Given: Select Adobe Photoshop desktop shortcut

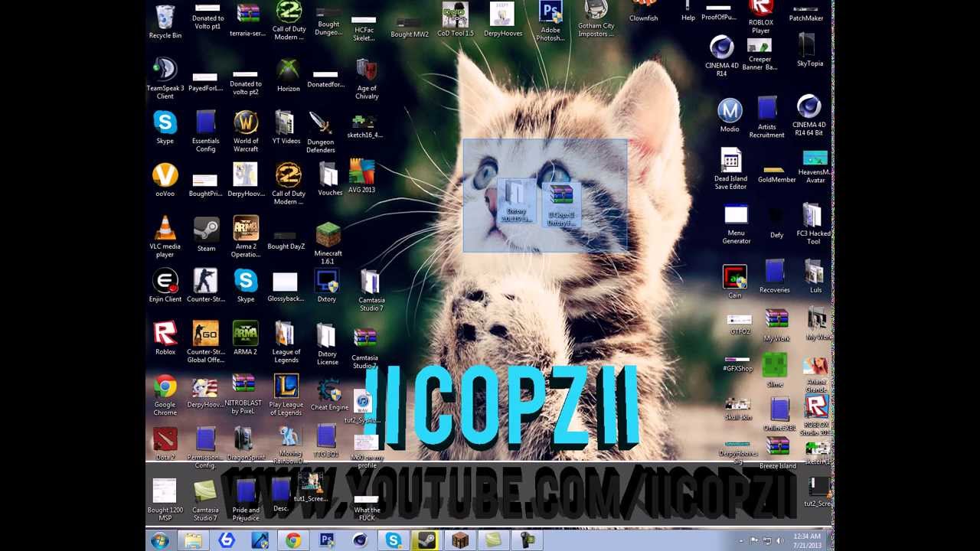Looking at the screenshot, I should [550, 21].
